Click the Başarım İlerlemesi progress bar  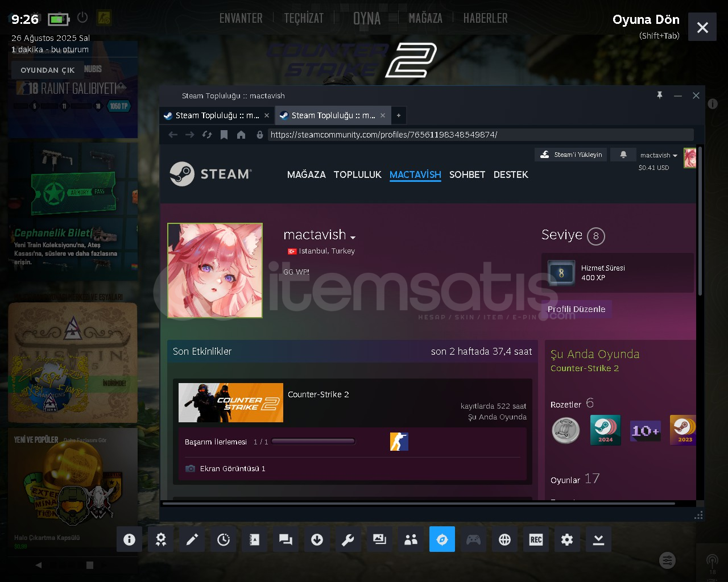pos(313,442)
